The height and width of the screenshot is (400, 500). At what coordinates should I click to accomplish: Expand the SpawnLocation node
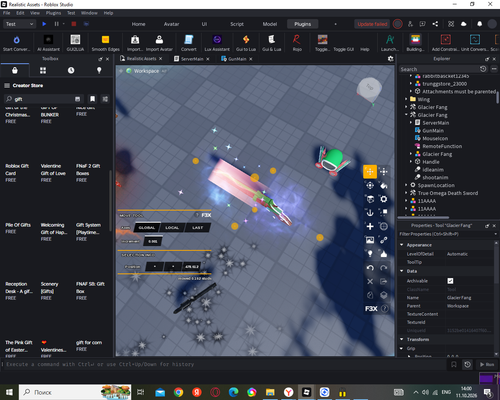(x=406, y=185)
